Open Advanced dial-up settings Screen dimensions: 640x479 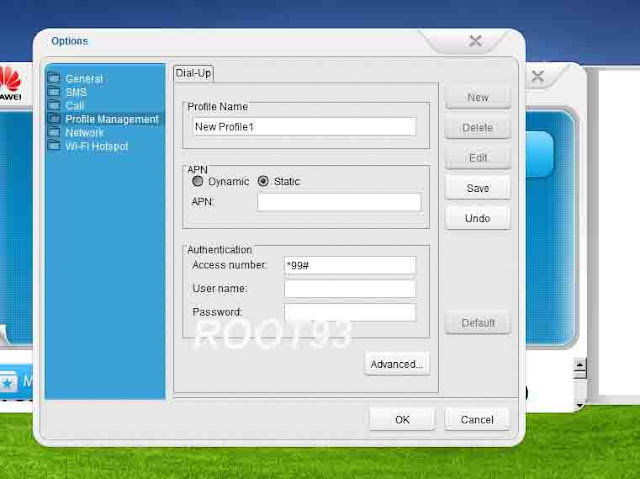tap(397, 364)
